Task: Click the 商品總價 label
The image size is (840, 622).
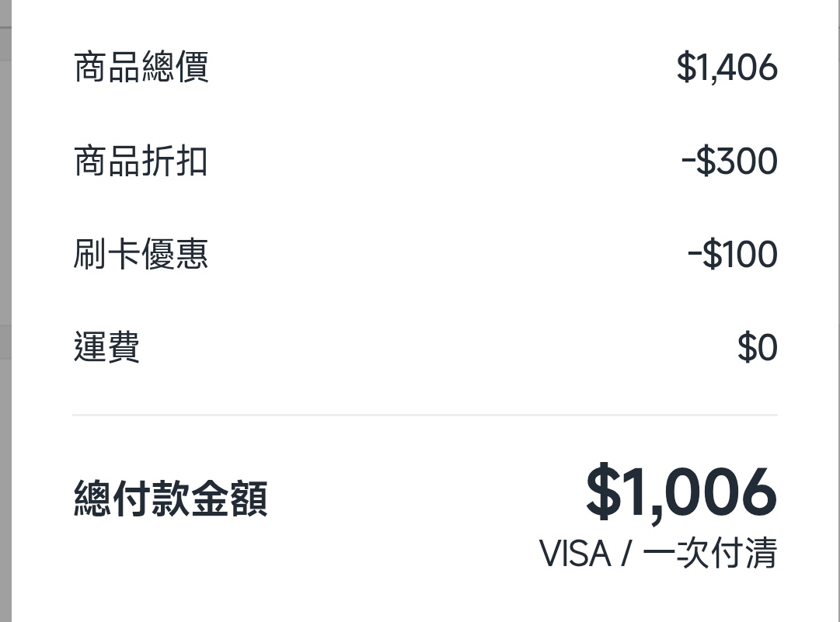Action: [x=141, y=68]
